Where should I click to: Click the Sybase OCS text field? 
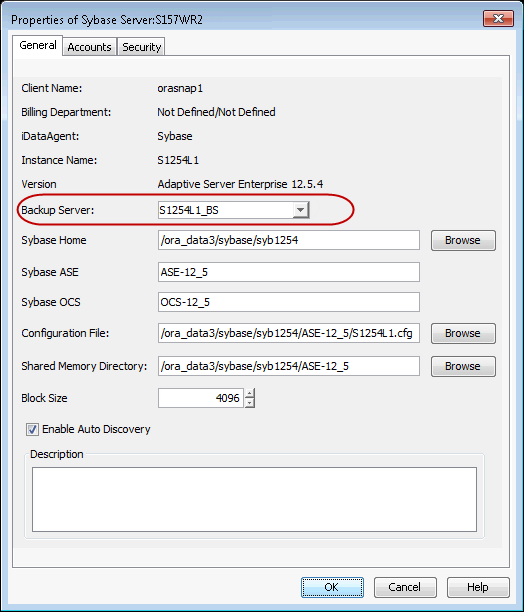pos(289,302)
